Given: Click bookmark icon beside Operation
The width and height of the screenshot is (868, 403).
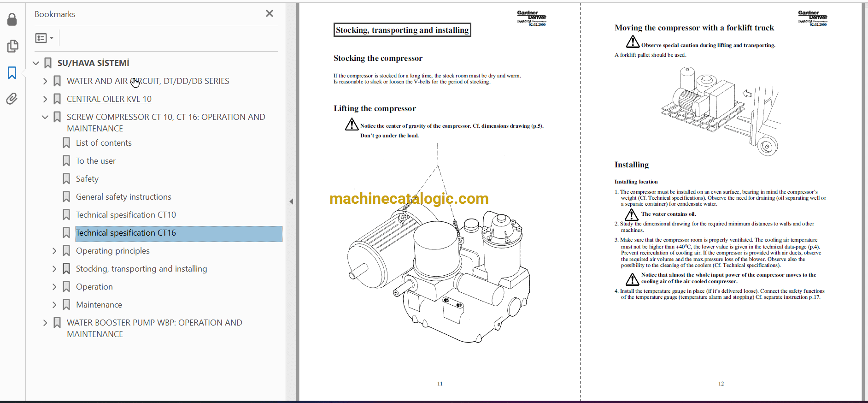Looking at the screenshot, I should 66,287.
